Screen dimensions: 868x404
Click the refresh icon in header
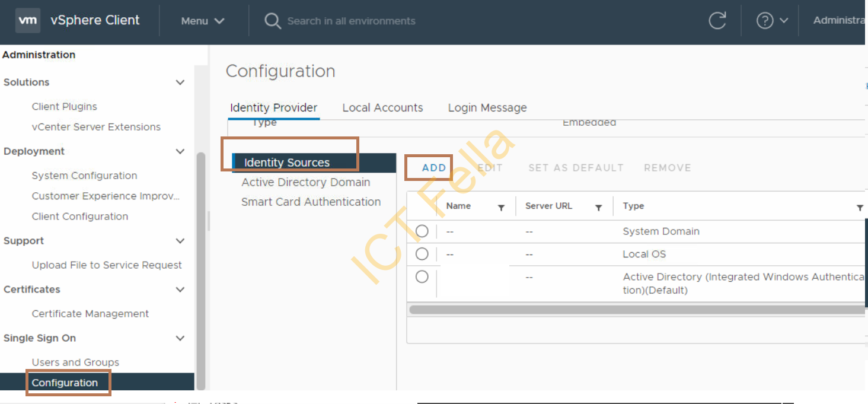717,21
